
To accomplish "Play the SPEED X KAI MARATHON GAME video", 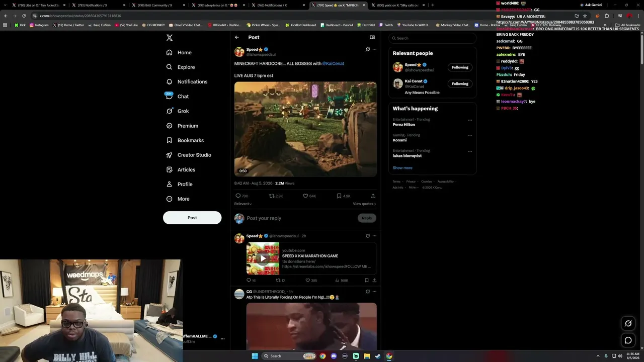I will click(263, 258).
